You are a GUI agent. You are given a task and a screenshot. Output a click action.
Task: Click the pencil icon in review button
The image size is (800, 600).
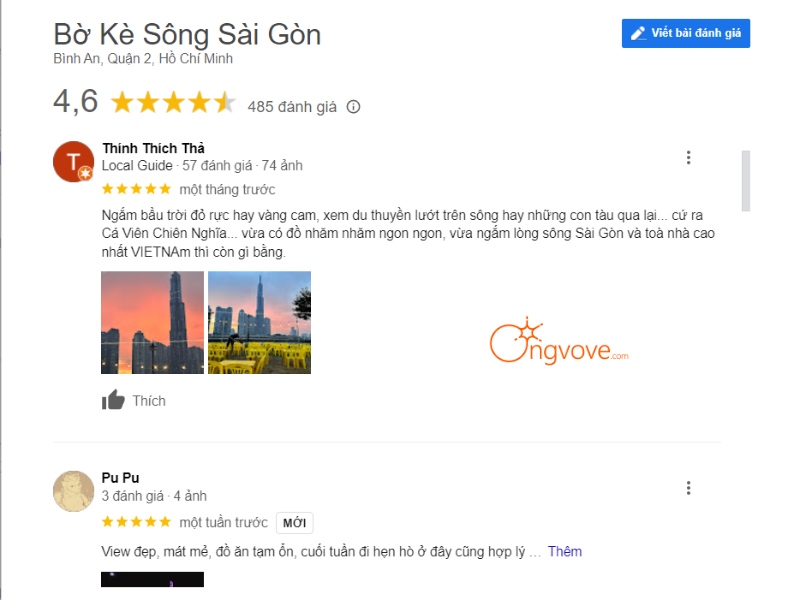638,33
